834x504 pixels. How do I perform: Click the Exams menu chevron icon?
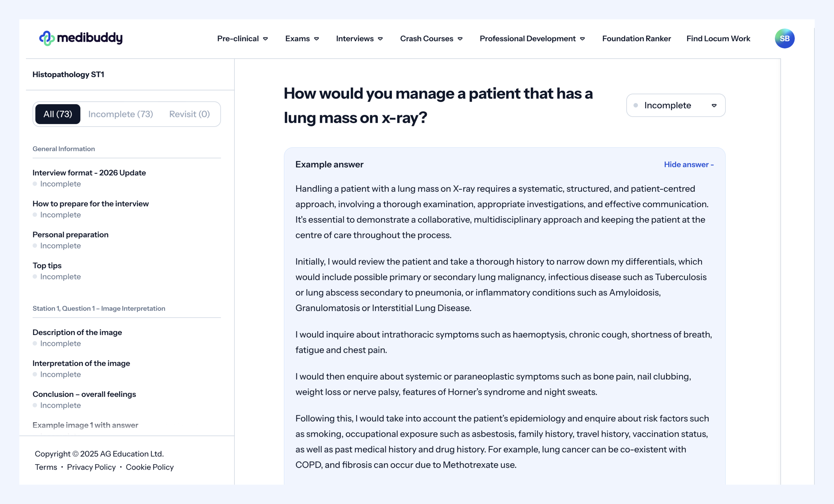(316, 39)
